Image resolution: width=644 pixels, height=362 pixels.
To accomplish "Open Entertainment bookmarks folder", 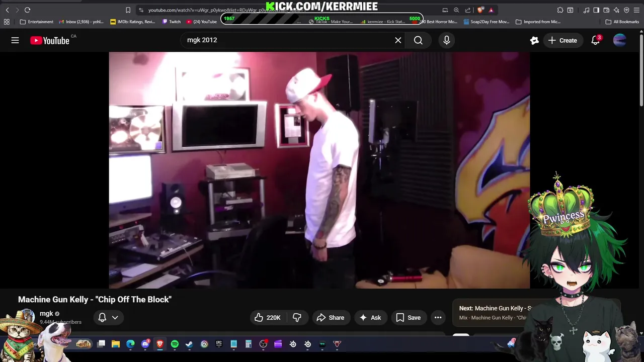I will pos(37,22).
